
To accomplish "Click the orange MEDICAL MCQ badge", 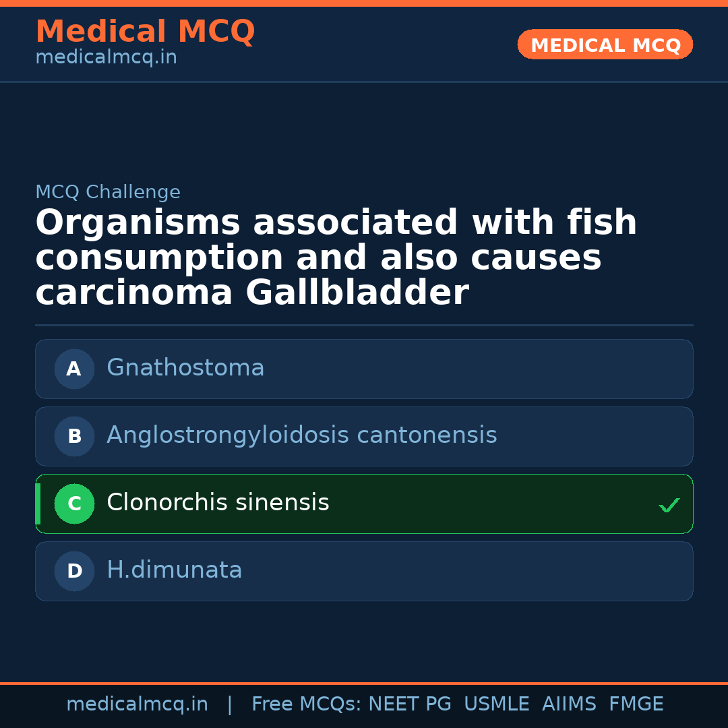I will [x=605, y=44].
